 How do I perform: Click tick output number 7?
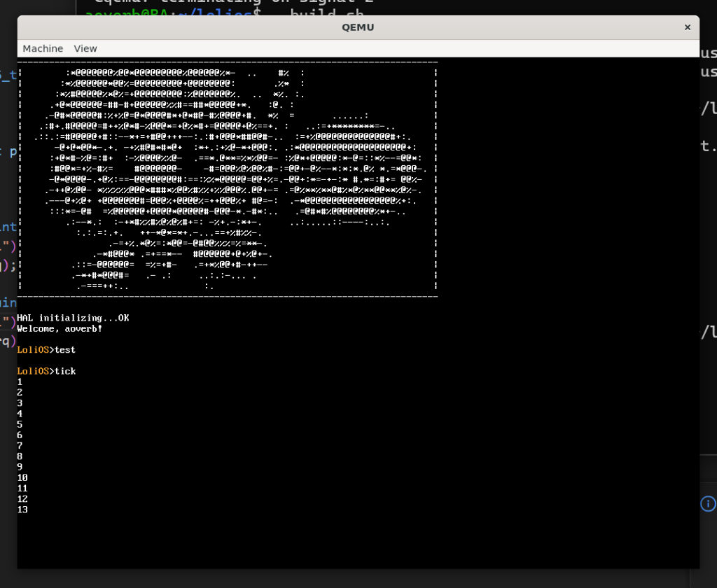pyautogui.click(x=20, y=446)
